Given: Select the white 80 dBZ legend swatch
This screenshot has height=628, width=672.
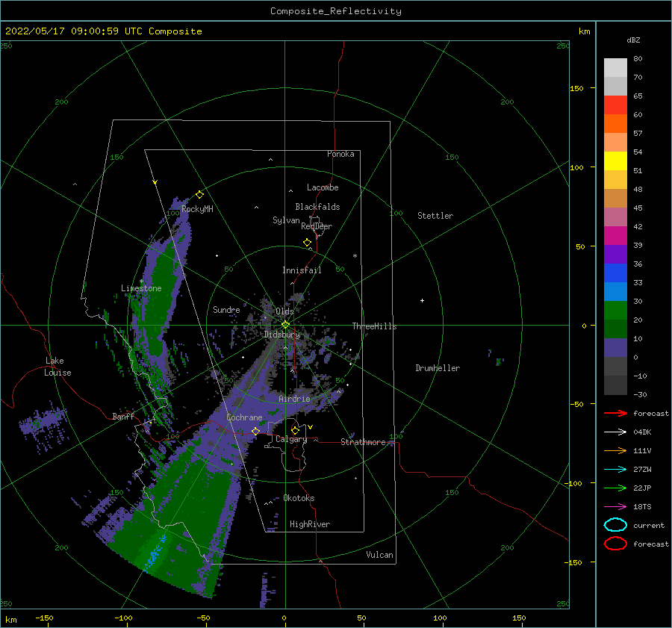Looking at the screenshot, I should click(615, 67).
